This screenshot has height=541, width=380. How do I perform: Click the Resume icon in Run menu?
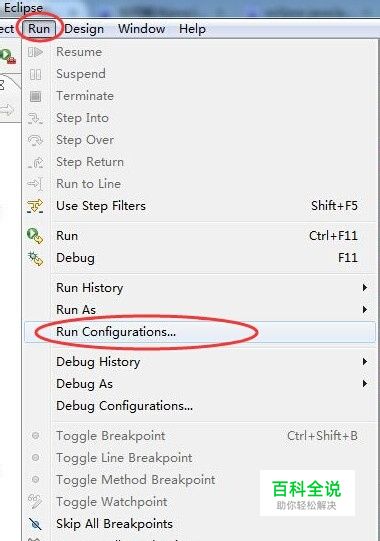click(35, 52)
